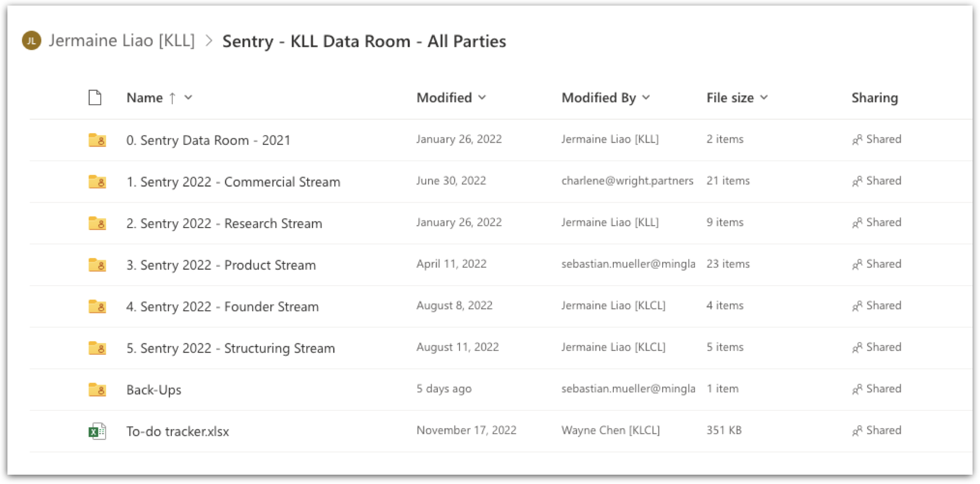
Task: Click the Sharing column header
Action: coord(874,98)
